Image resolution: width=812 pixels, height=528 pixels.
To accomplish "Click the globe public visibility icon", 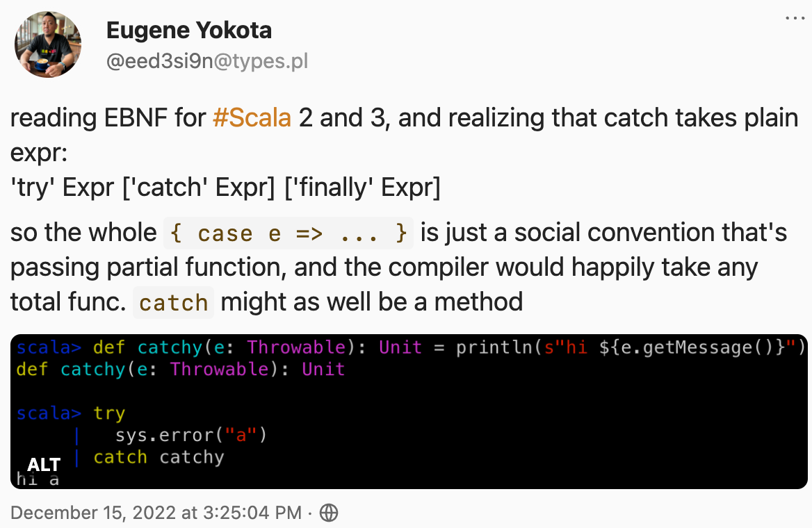I will tap(329, 513).
